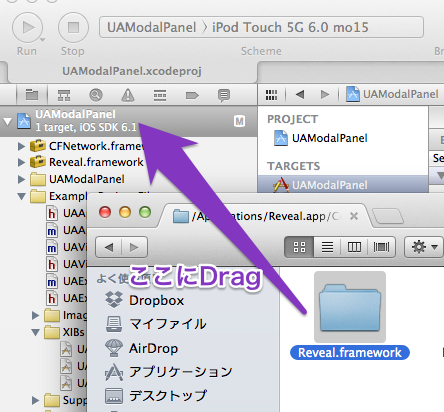Show the Project navigator
This screenshot has height=412, width=444.
[32, 95]
